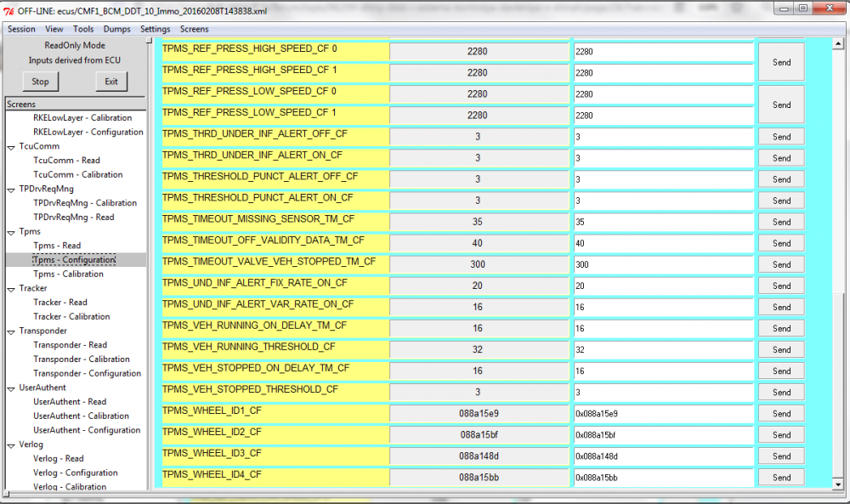This screenshot has width=850, height=504.
Task: Collapse the Transponder tree node arrow
Action: [x=11, y=331]
